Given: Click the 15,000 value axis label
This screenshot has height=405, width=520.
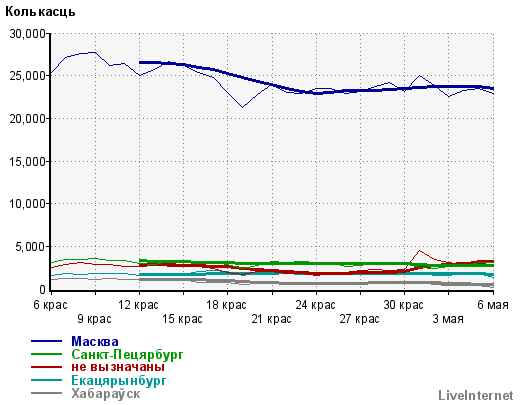Looking at the screenshot, I should point(27,162).
